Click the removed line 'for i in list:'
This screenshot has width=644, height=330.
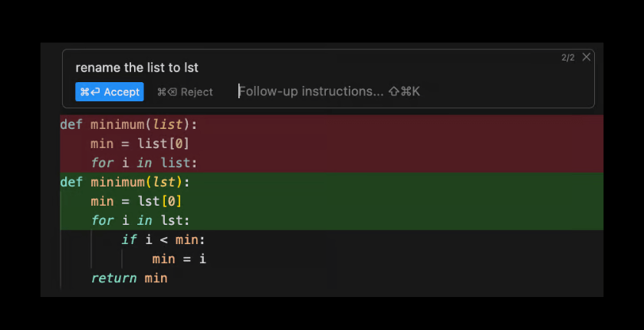[144, 163]
